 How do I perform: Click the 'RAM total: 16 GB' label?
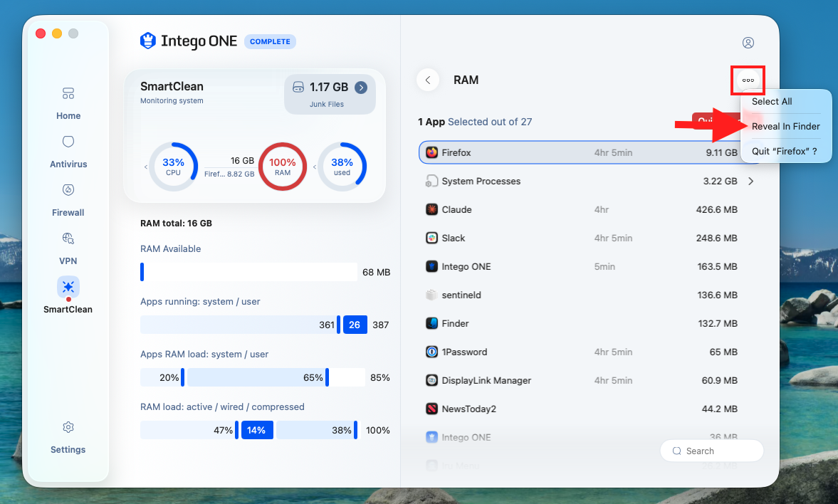click(x=176, y=224)
